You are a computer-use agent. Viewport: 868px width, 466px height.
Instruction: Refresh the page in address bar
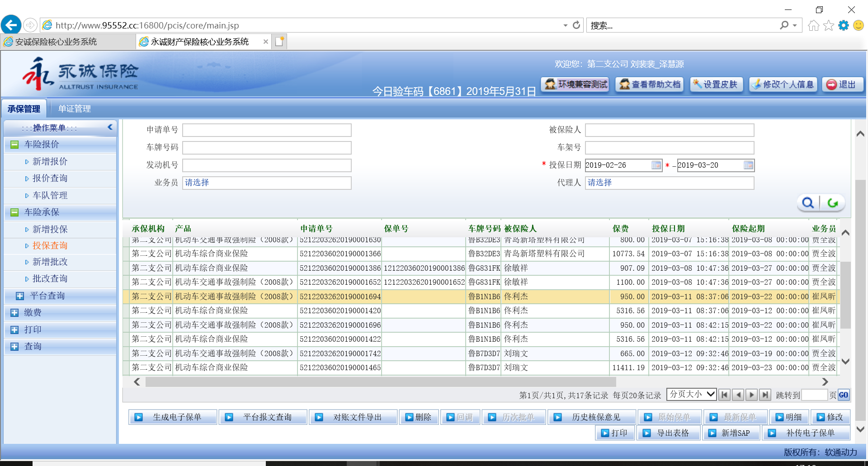coord(576,25)
